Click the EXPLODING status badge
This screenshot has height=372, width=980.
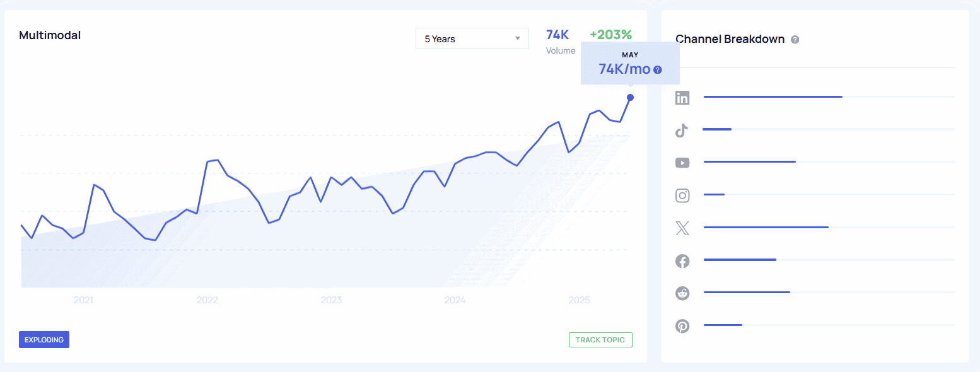[44, 339]
